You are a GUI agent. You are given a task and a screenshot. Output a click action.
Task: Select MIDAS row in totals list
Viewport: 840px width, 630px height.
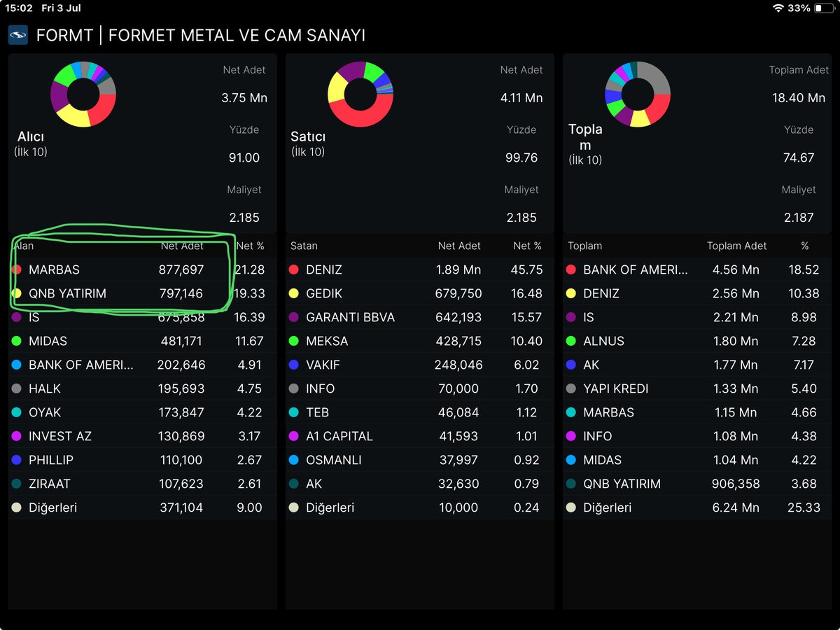pos(697,460)
